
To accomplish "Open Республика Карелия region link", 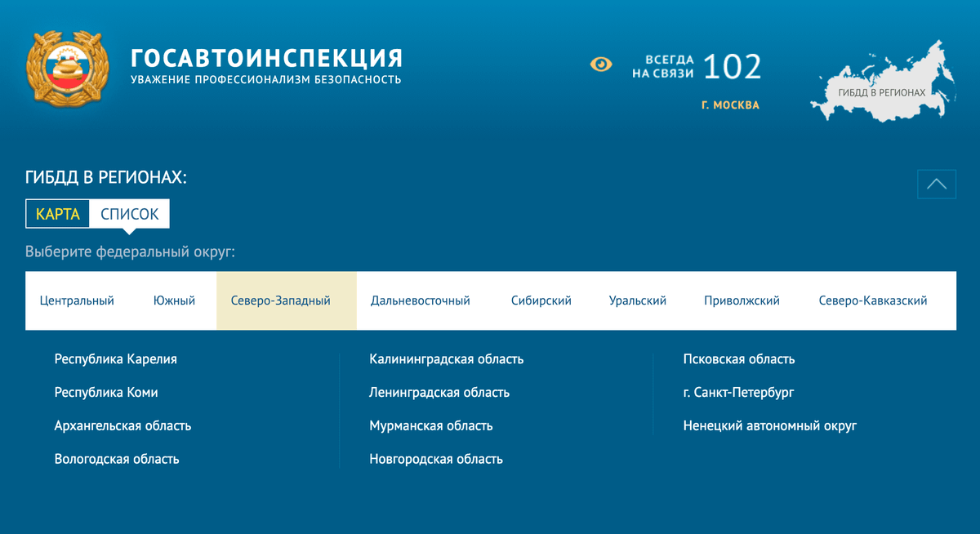I will (115, 359).
